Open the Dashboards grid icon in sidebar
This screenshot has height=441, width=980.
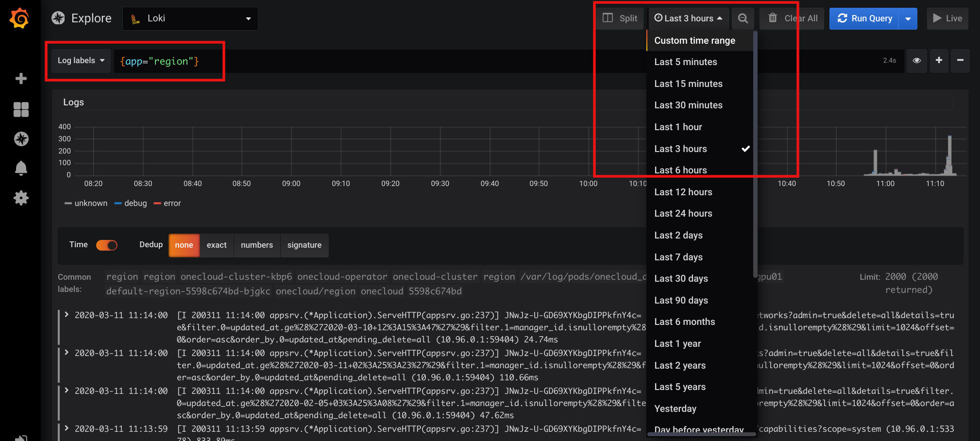21,109
